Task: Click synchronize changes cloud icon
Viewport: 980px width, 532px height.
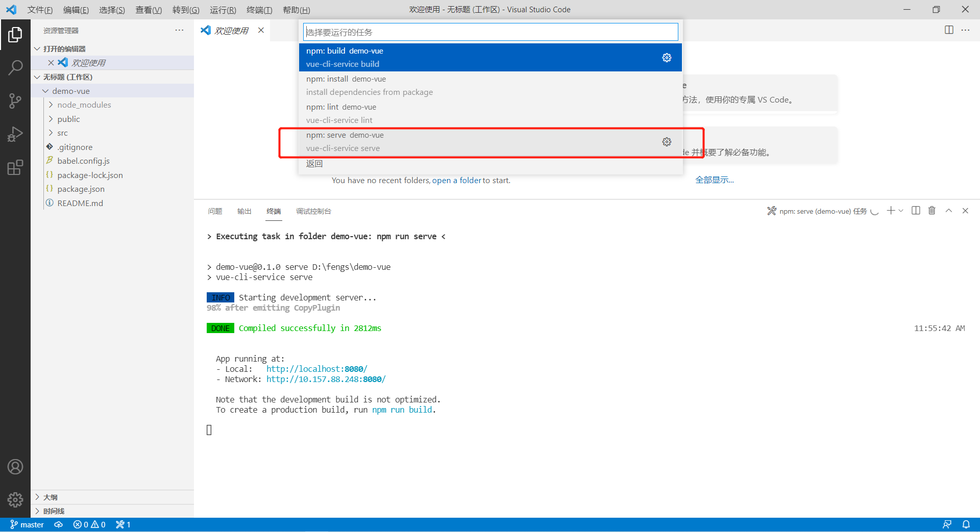Action: coord(59,525)
